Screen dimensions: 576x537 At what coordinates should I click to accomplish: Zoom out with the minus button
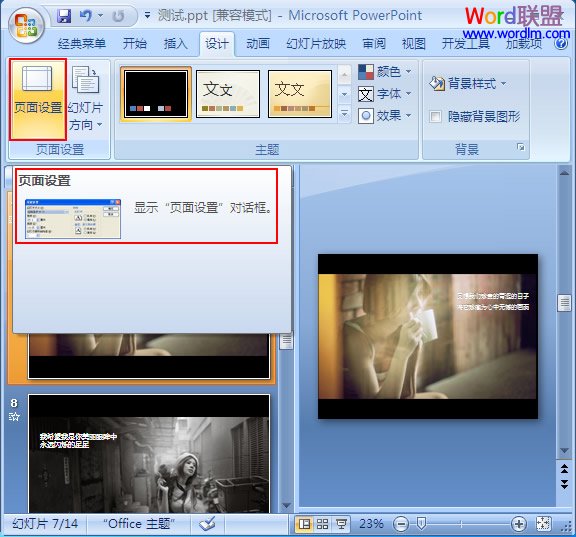point(401,524)
